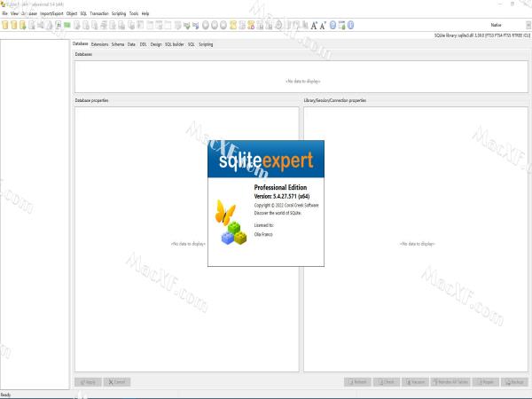Open the Tools menu
The image size is (532, 399).
coord(134,13)
